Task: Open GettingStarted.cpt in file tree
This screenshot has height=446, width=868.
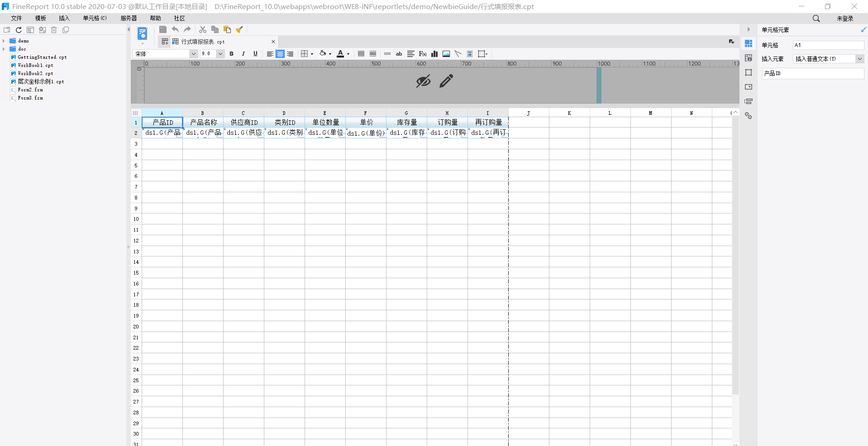Action: point(42,57)
